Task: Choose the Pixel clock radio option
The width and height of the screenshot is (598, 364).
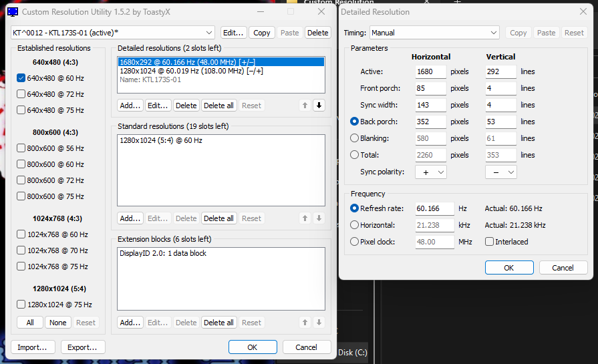Action: (355, 242)
